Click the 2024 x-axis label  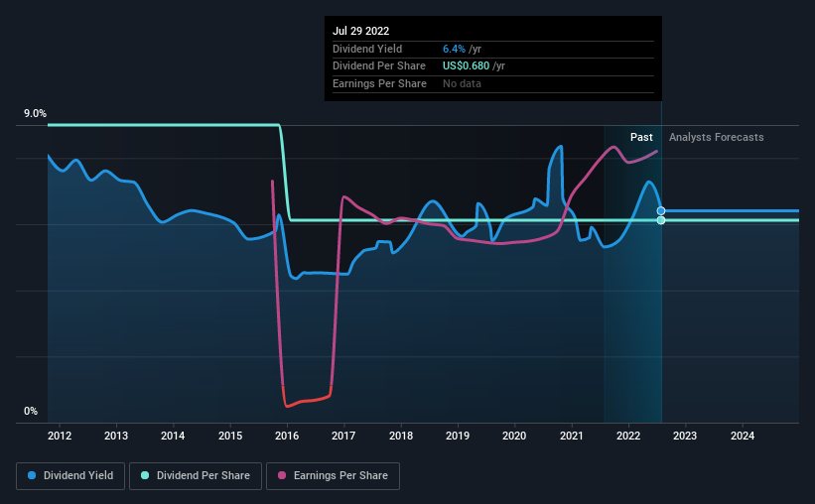click(x=743, y=436)
